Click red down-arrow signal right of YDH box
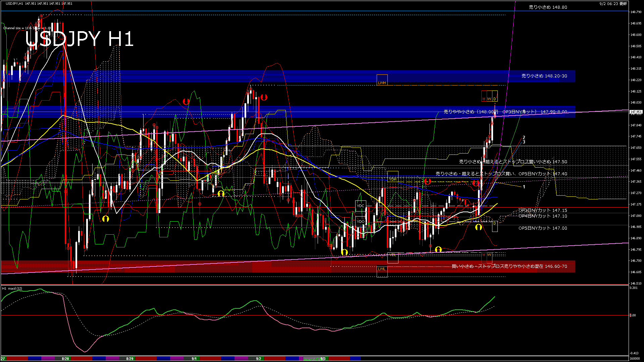644x362 pixels. 427,182
